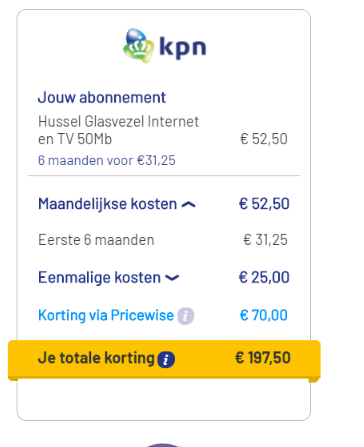Select the Hussel Glasvezel Internet subscription name
Screen dimensions: 364x447
pos(118,130)
